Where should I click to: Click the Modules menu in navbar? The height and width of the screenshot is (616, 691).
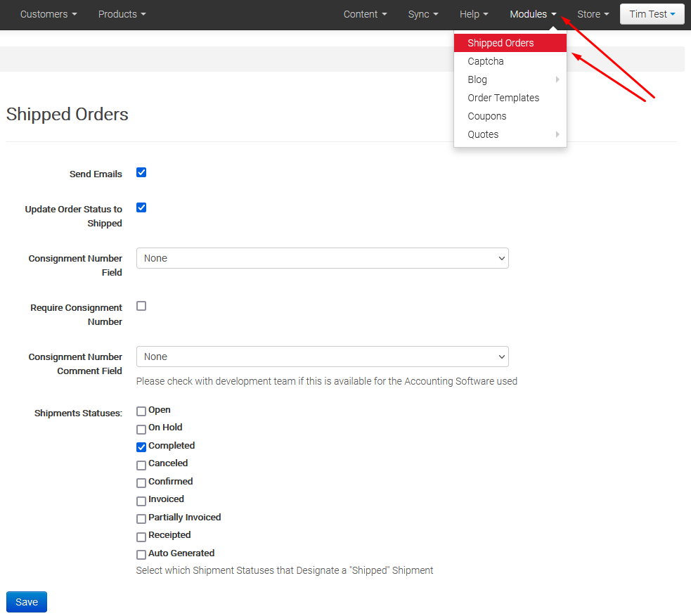click(533, 14)
